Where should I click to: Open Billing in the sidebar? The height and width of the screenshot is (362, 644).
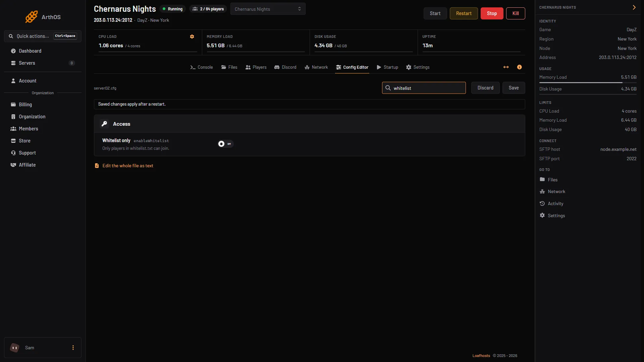click(43, 105)
